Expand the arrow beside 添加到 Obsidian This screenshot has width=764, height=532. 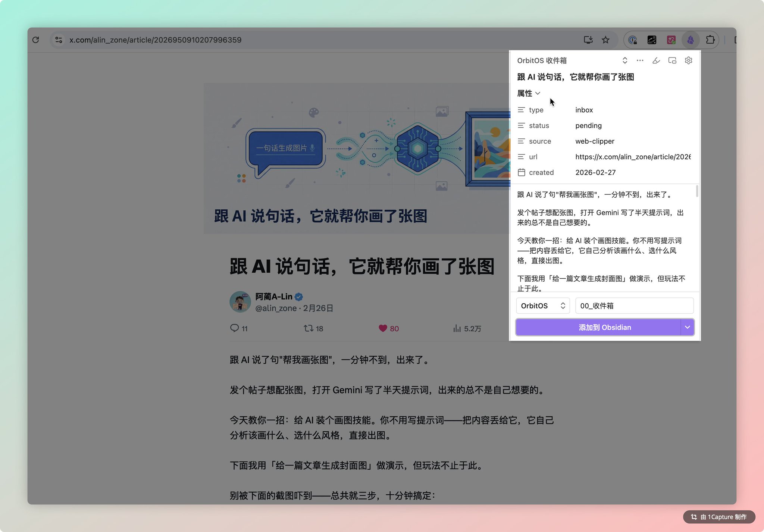[x=687, y=328]
